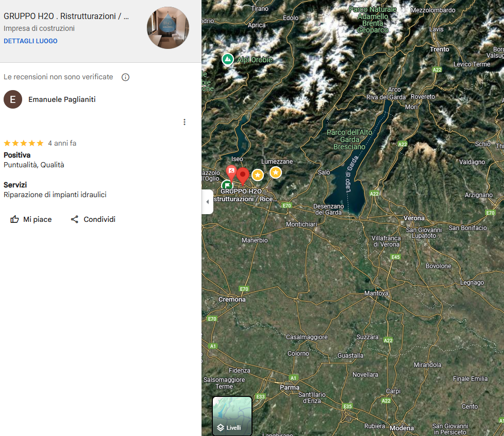Click the "4 anni fa" review date
This screenshot has height=436, width=504.
click(62, 143)
